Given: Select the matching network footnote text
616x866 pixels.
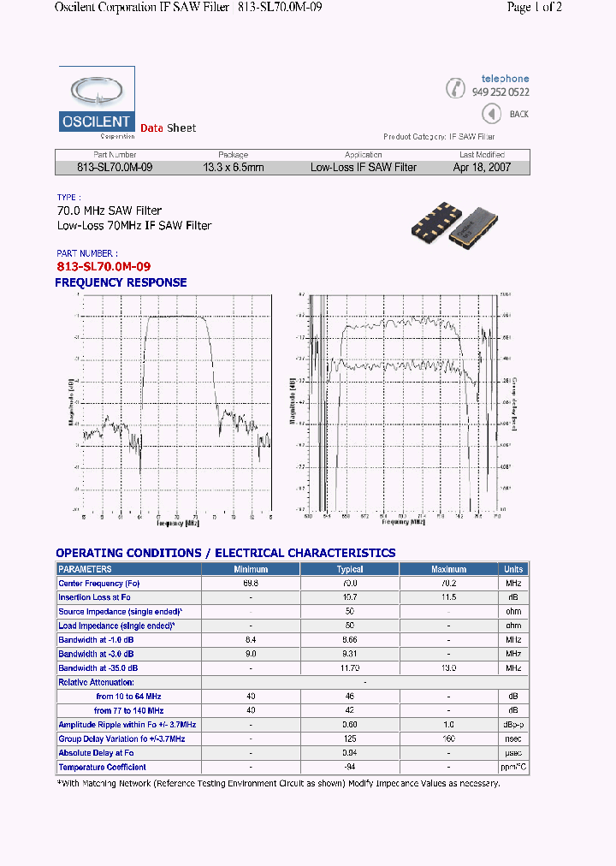Looking at the screenshot, I should coord(279,784).
